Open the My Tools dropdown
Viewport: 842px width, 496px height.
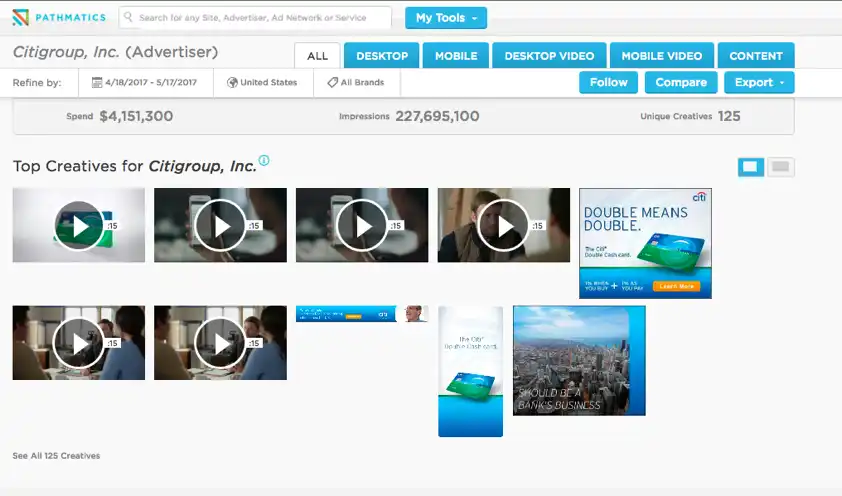tap(446, 18)
